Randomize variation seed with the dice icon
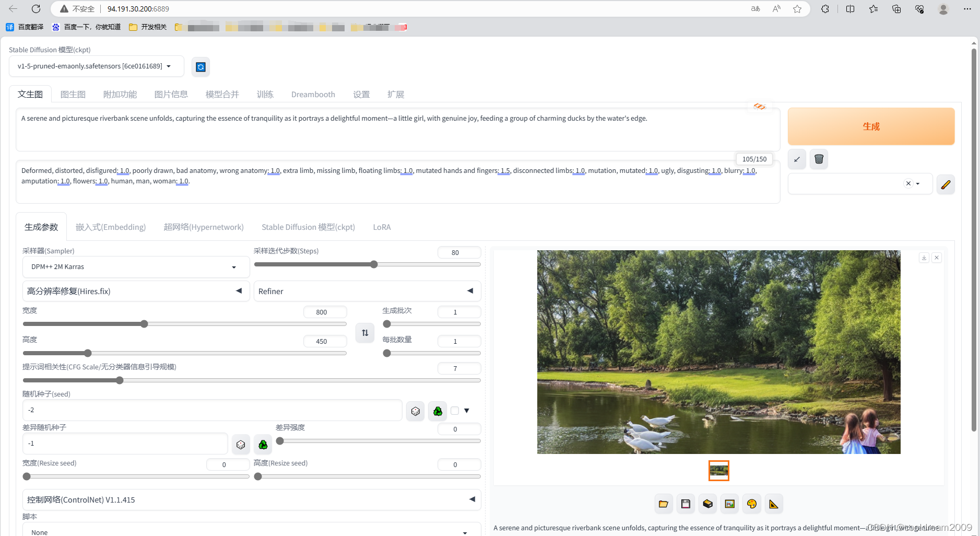Image resolution: width=980 pixels, height=536 pixels. (x=241, y=445)
